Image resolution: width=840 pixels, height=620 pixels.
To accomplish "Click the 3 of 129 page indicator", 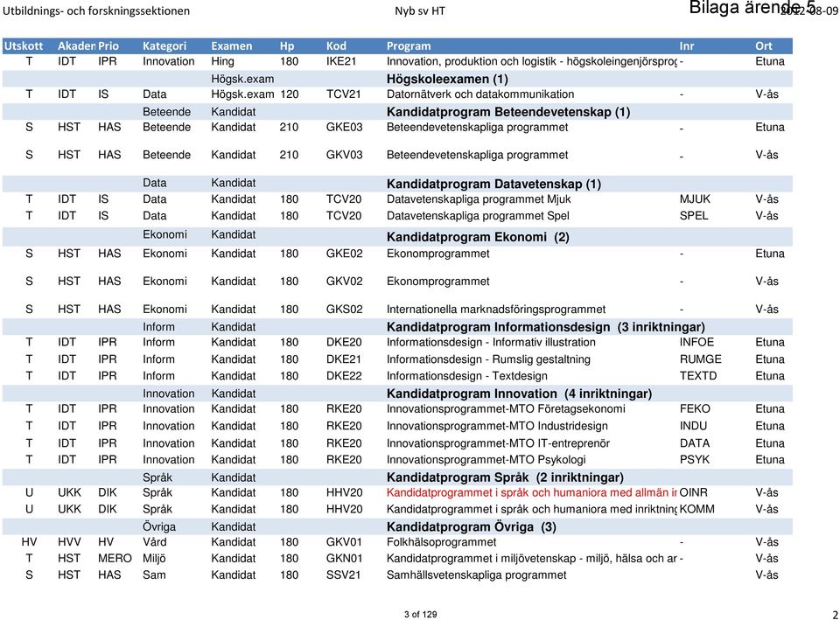I will point(421,614).
